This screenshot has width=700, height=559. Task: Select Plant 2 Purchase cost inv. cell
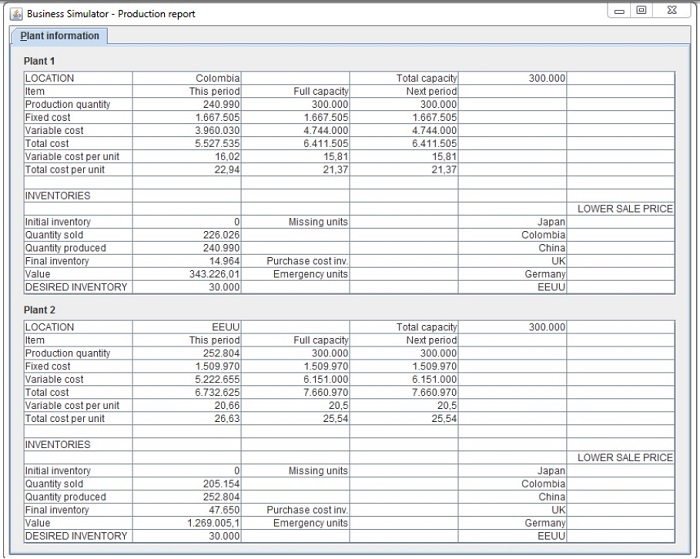295,510
